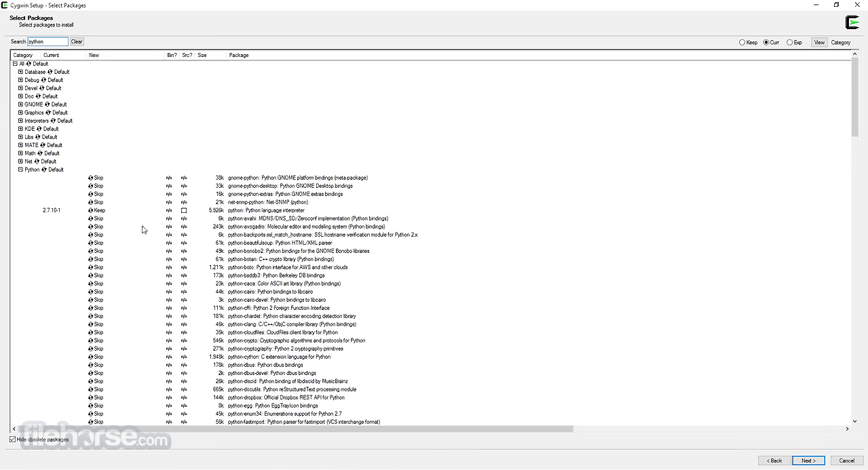The height and width of the screenshot is (470, 868).
Task: Check the Src? box for python interpreter
Action: coord(184,210)
